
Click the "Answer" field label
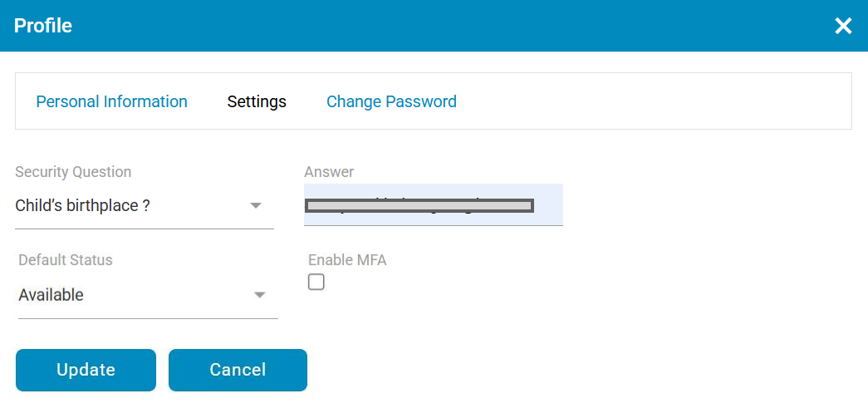tap(329, 172)
